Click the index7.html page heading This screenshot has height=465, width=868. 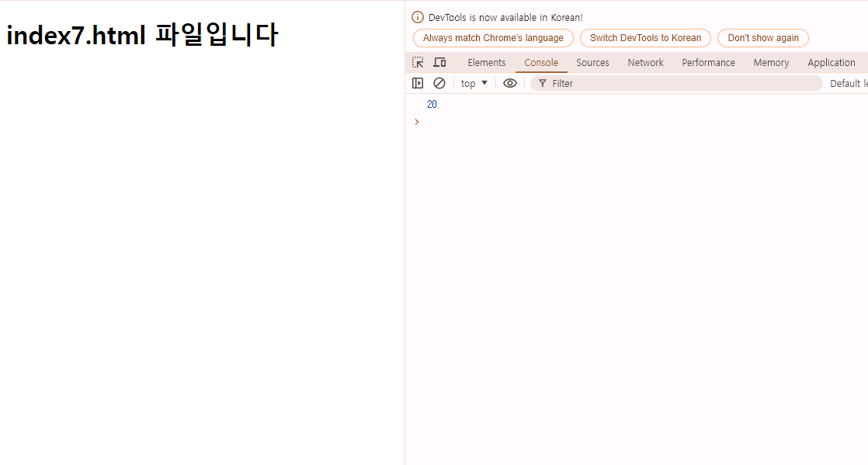click(x=142, y=35)
